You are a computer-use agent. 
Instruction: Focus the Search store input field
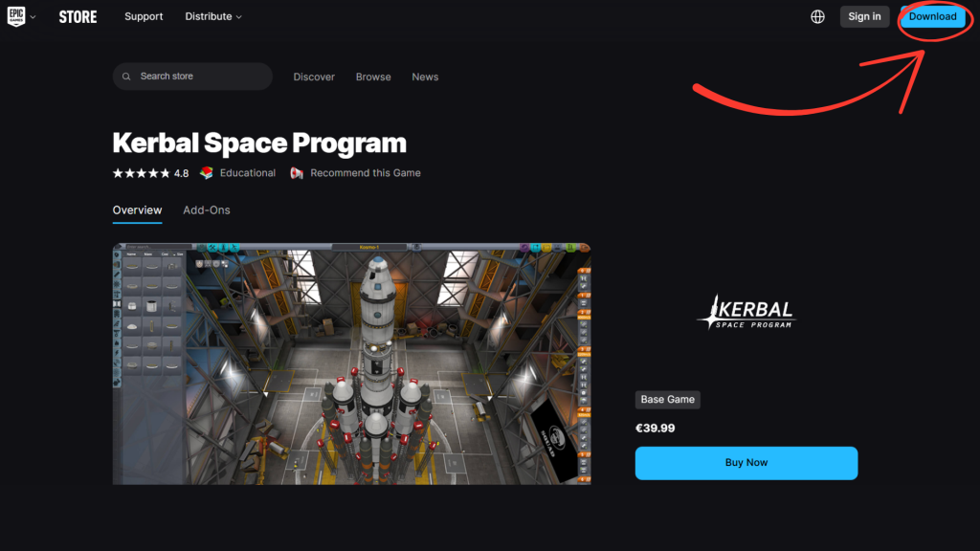coord(201,77)
